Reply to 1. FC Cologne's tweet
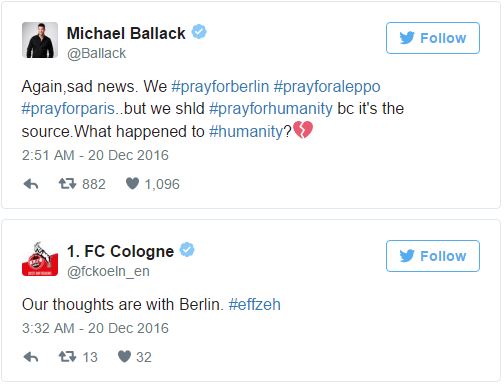 tap(31, 357)
